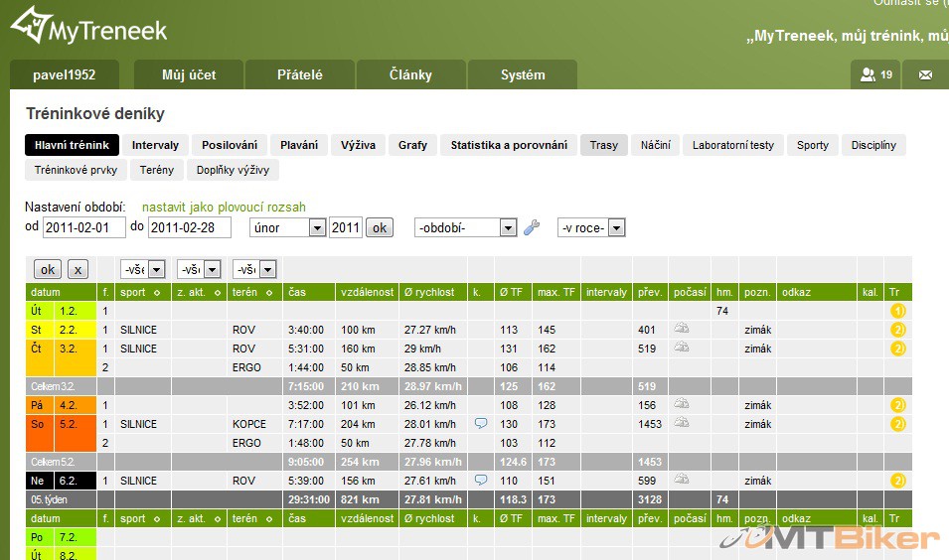Switch to the Intervaly tab

pyautogui.click(x=155, y=145)
